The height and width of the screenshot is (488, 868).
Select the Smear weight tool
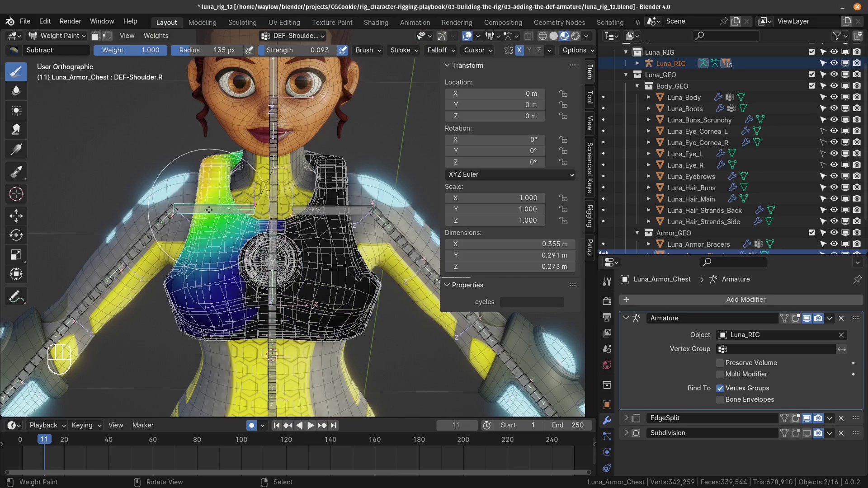(x=16, y=130)
